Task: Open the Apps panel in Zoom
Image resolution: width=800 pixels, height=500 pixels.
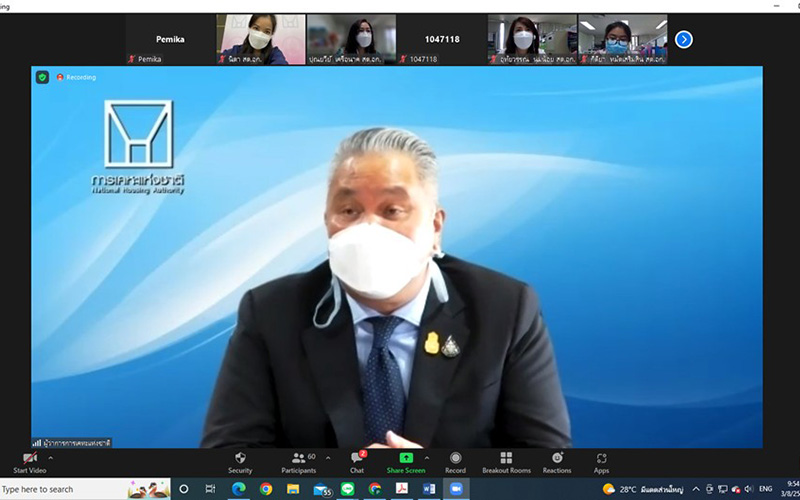Action: click(601, 461)
